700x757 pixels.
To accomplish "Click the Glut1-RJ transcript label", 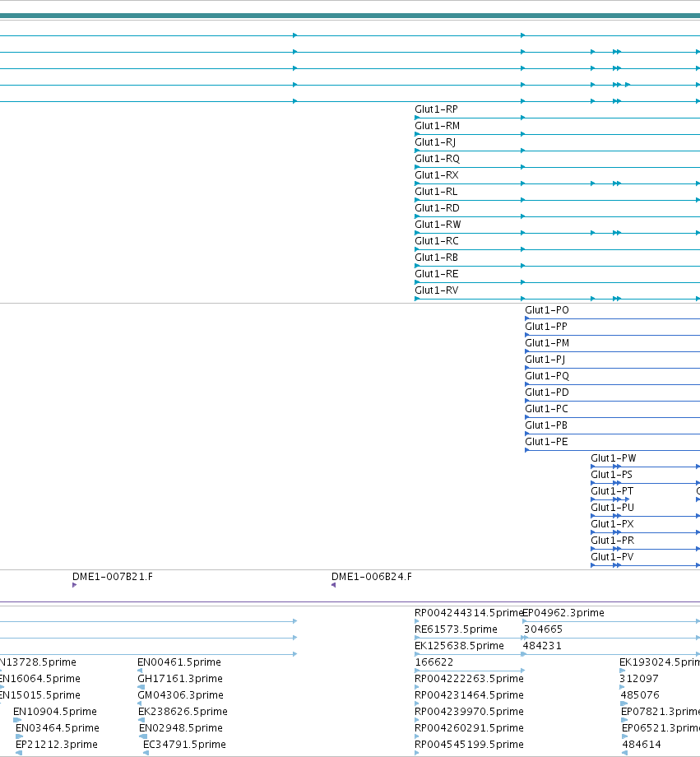I will pyautogui.click(x=435, y=142).
